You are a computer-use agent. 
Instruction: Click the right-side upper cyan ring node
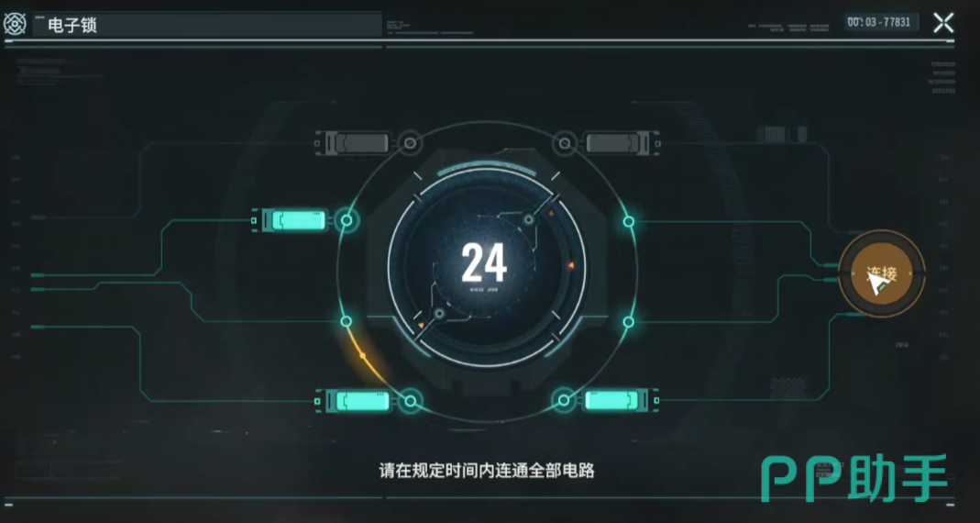(x=629, y=221)
